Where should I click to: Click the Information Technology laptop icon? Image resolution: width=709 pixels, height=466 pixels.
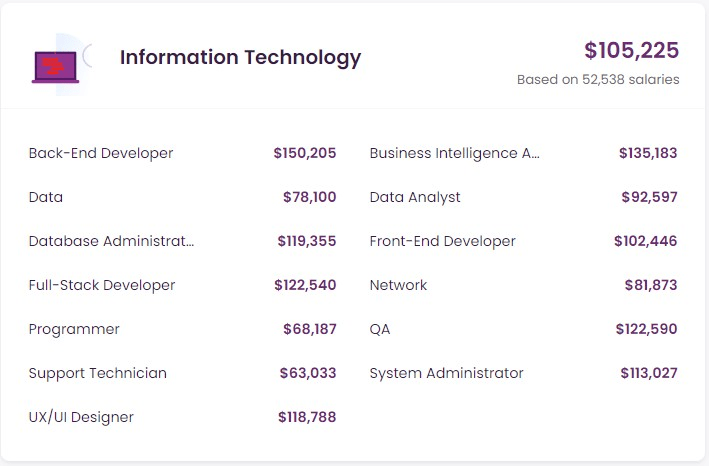click(56, 66)
